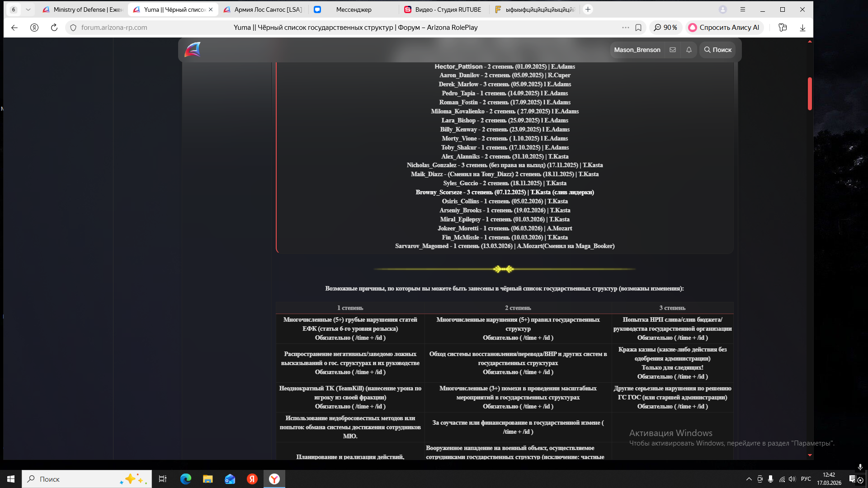868x488 pixels.
Task: Click Спросить Алису AI button
Action: tap(724, 28)
